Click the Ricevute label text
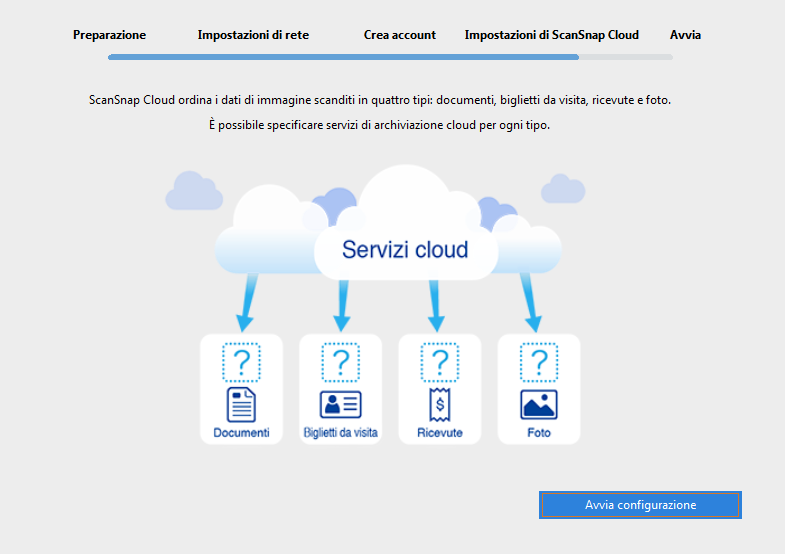Screen dimensions: 785x554 click(440, 432)
